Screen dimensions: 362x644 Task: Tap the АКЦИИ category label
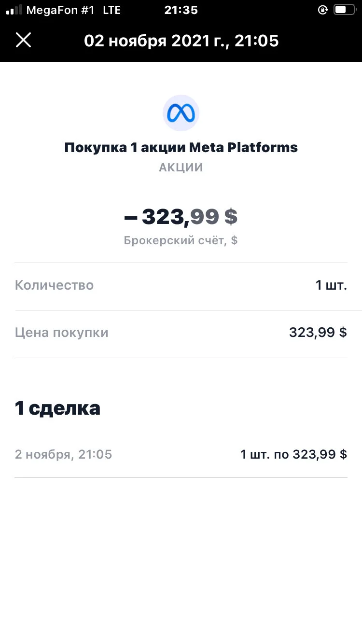pos(181,168)
